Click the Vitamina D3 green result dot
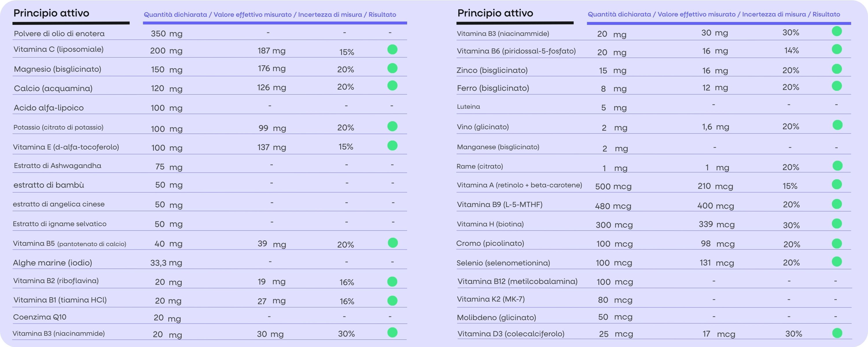 click(x=837, y=333)
